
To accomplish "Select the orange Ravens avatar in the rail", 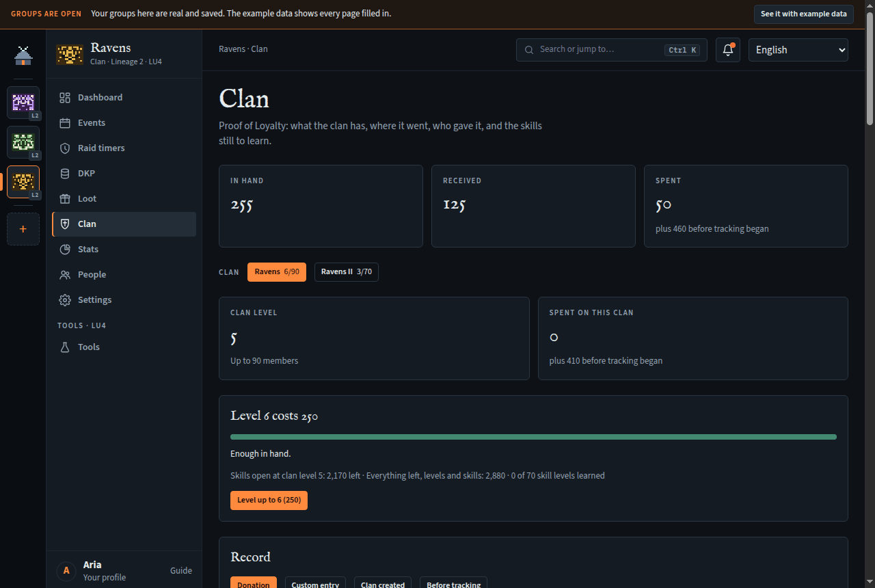I will point(23,182).
